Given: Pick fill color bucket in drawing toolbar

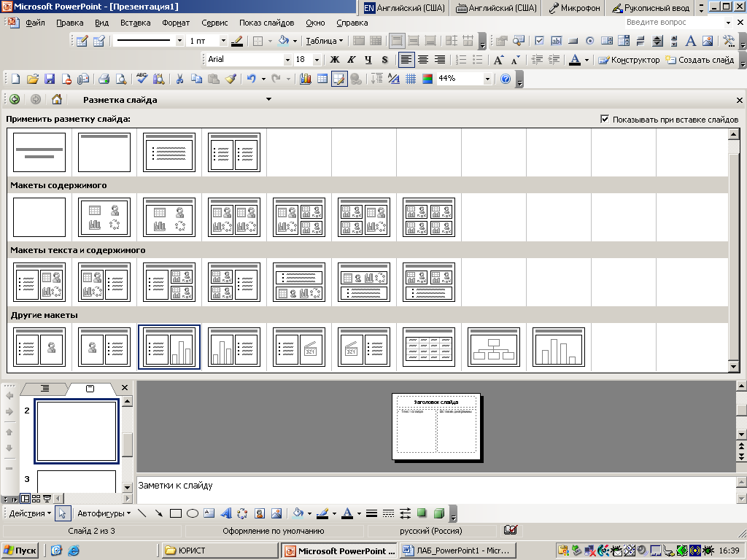Looking at the screenshot, I should coord(298,513).
